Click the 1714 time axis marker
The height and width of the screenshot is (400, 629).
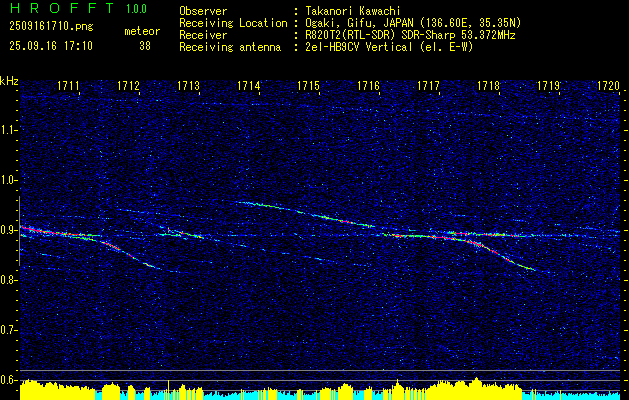pyautogui.click(x=248, y=85)
